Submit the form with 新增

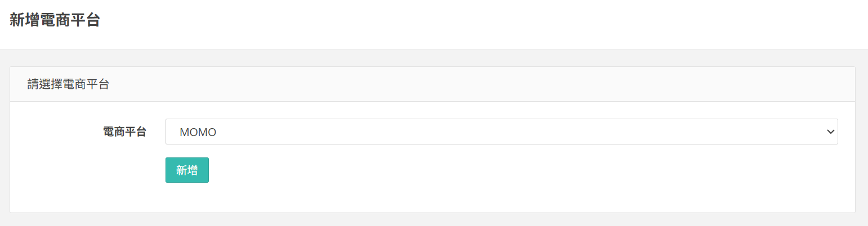coord(187,170)
